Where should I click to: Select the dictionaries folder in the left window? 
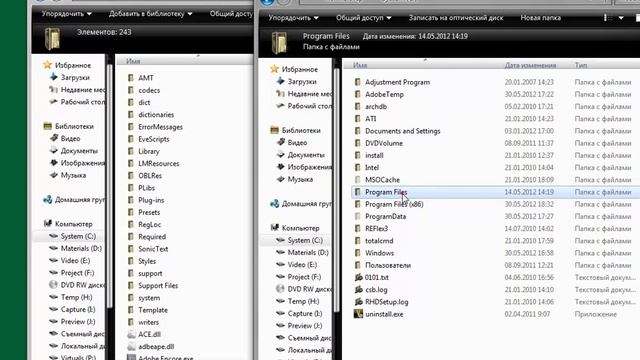[x=156, y=115]
